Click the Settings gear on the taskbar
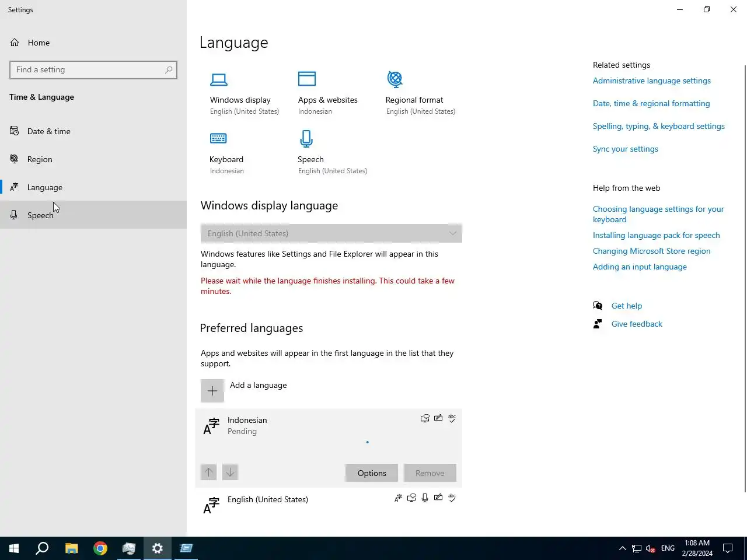The height and width of the screenshot is (560, 747). 158,548
